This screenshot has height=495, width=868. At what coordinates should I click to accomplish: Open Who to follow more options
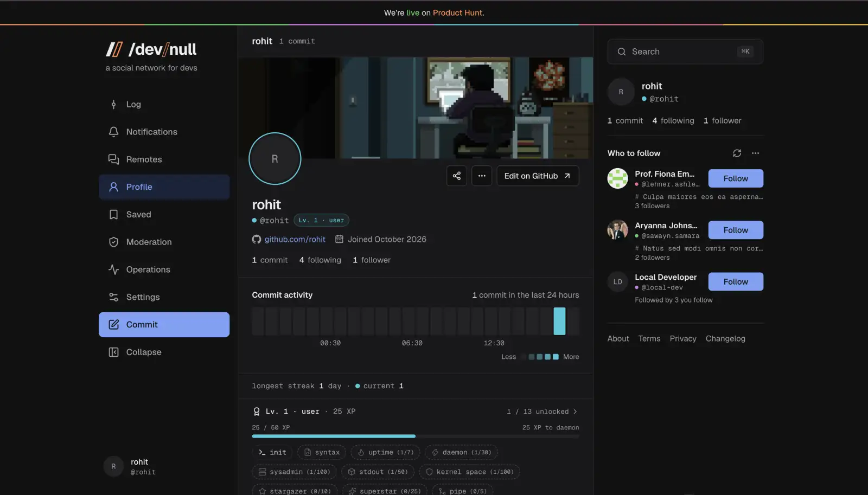(x=755, y=153)
